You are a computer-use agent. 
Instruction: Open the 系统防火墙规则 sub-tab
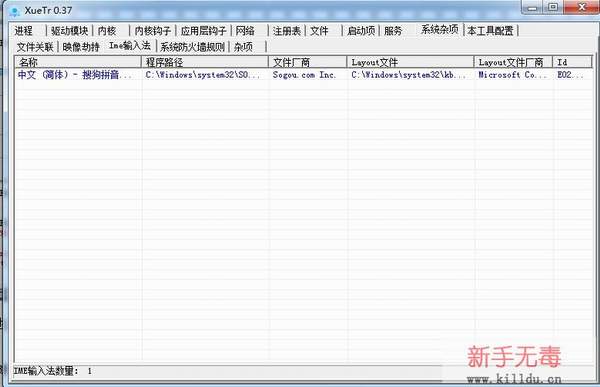(x=192, y=47)
